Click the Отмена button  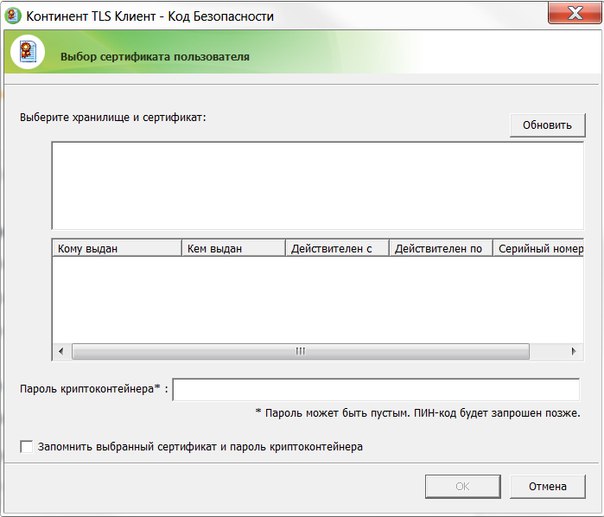click(547, 486)
